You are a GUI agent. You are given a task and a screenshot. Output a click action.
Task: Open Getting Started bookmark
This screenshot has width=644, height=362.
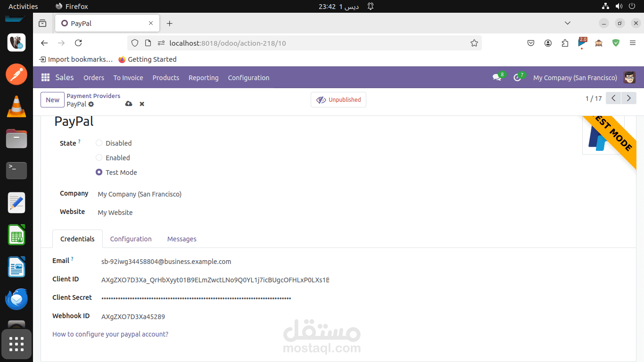click(148, 59)
